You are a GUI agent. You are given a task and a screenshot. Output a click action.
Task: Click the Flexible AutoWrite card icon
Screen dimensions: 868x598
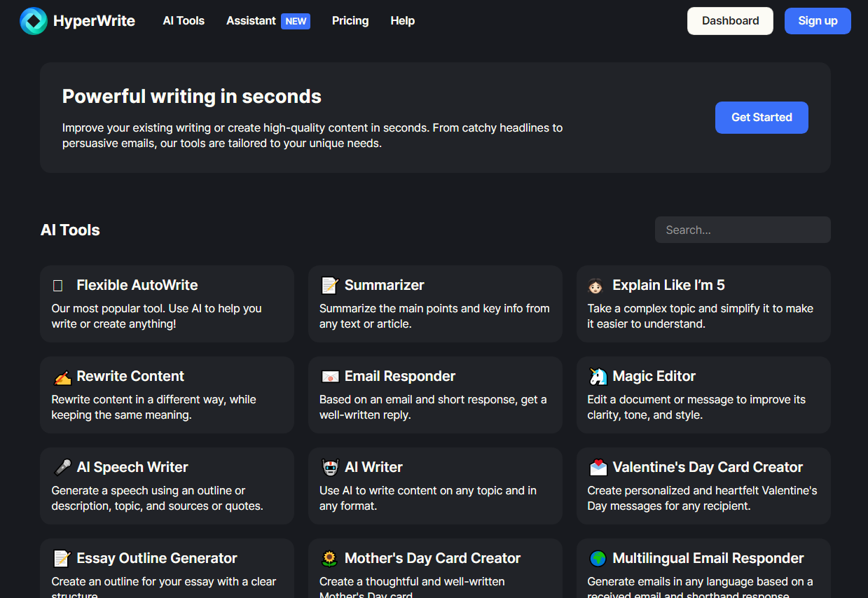pos(58,286)
